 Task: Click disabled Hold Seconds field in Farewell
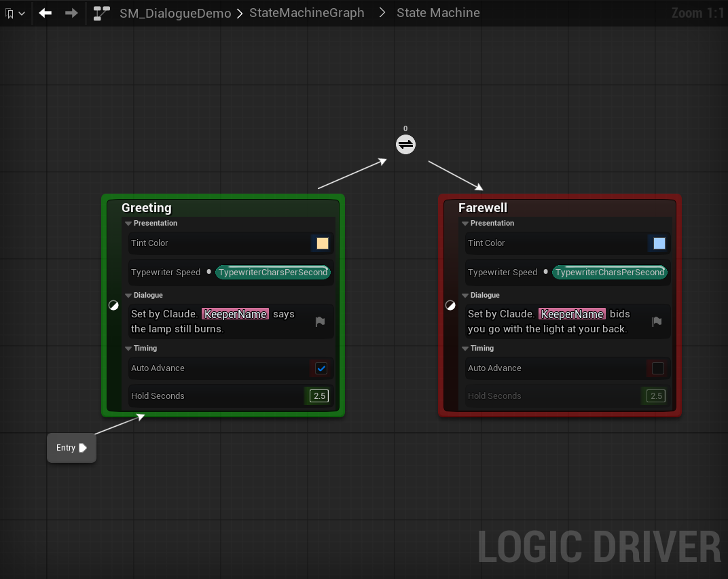(656, 396)
